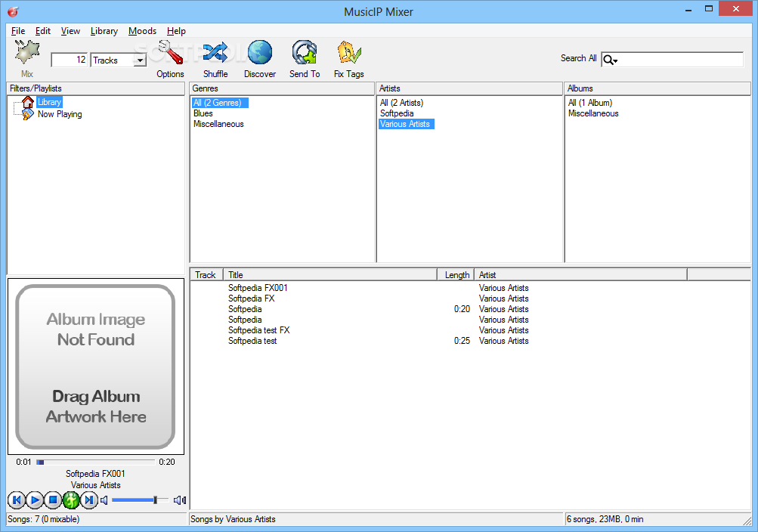
Task: Open the Moods menu
Action: pyautogui.click(x=142, y=31)
